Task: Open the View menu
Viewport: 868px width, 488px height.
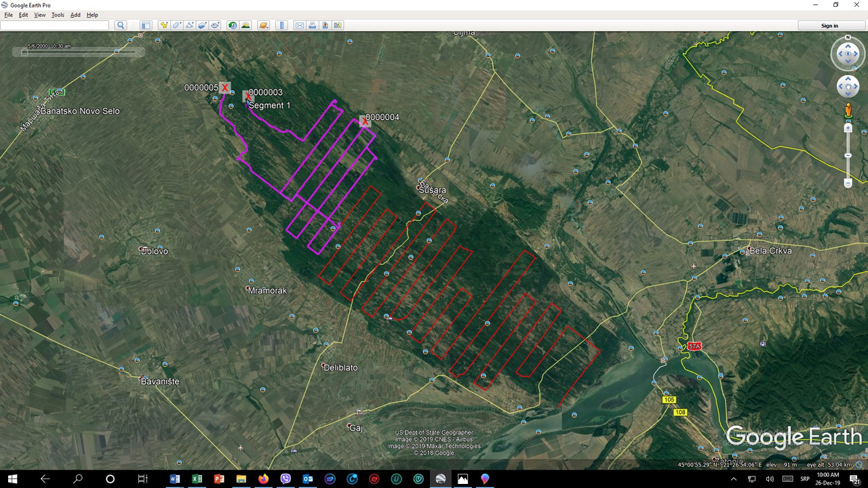Action: click(x=40, y=15)
